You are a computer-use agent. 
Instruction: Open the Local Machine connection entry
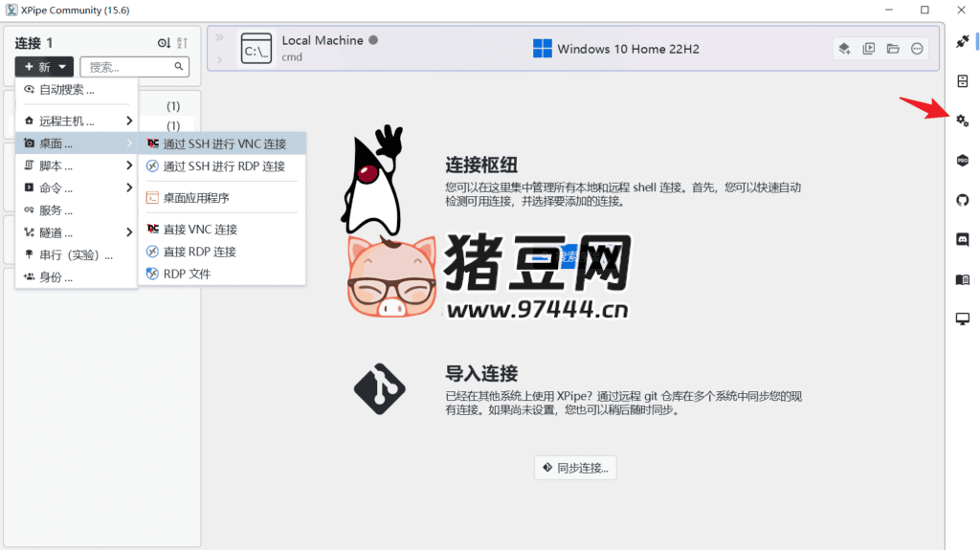573,49
